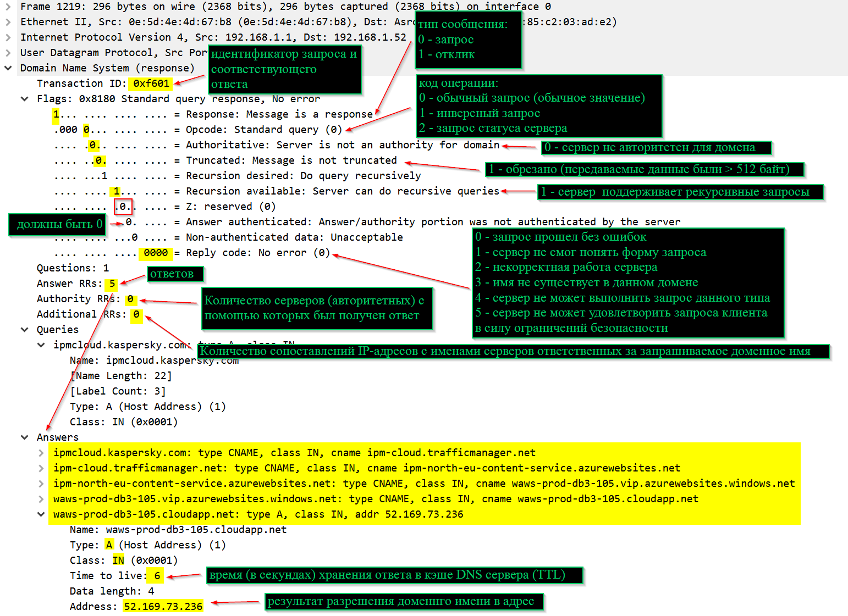This screenshot has height=616, width=848.
Task: Collapse the Flags 0x8180 subtree
Action: [24, 99]
